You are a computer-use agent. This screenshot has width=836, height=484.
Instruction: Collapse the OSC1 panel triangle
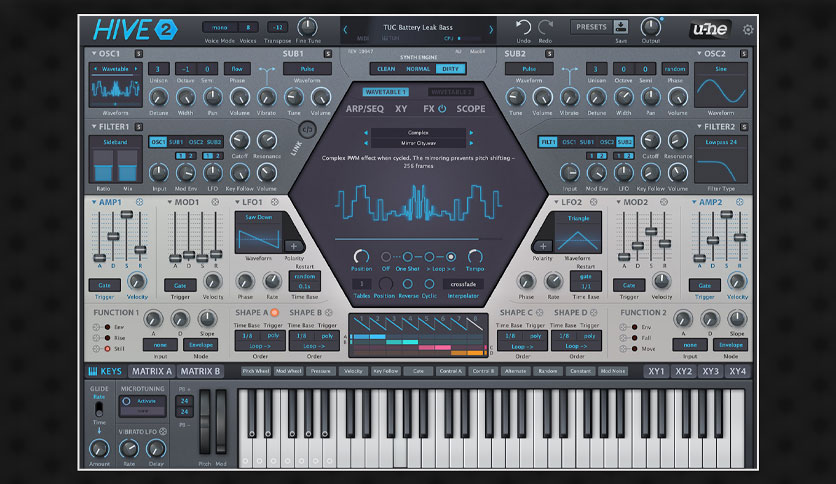(x=94, y=54)
